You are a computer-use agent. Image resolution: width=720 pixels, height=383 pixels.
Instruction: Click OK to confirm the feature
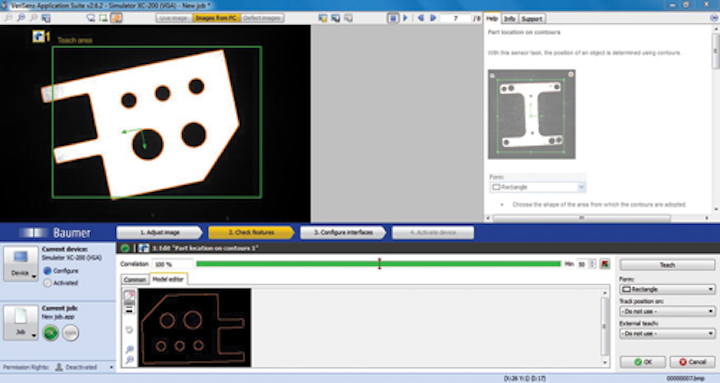pos(643,362)
